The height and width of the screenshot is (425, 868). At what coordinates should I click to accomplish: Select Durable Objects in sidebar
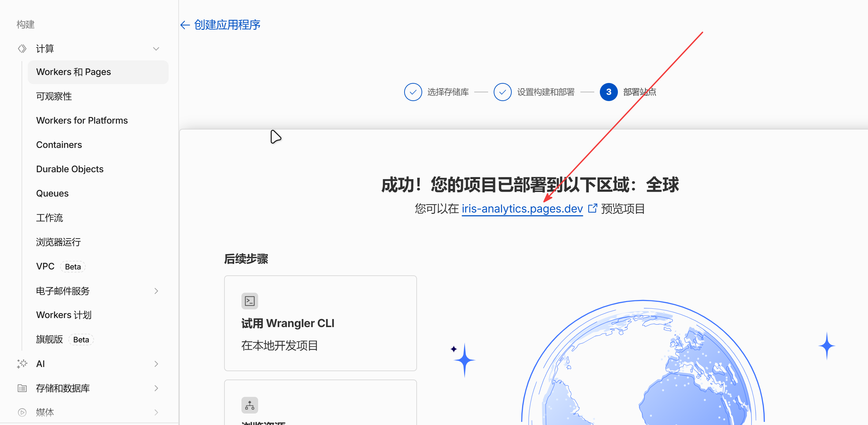click(x=70, y=169)
